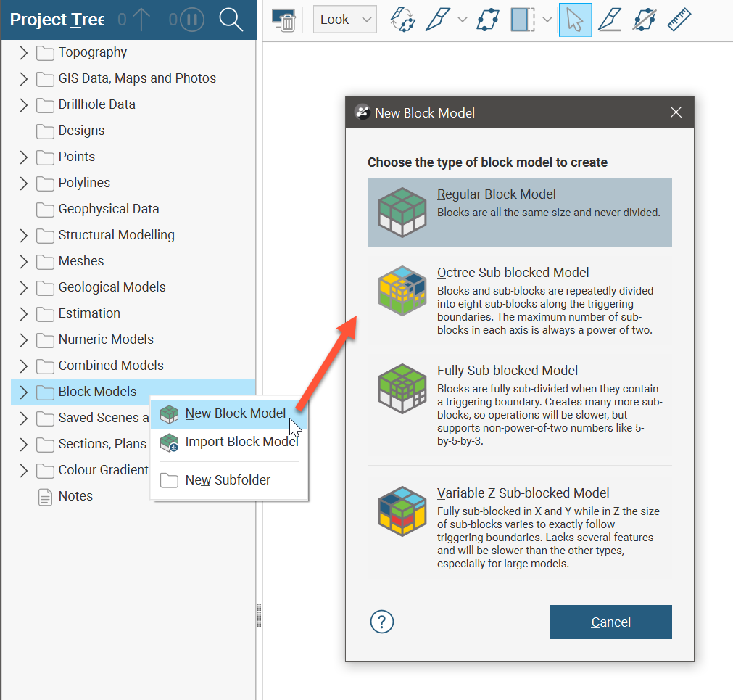Image resolution: width=733 pixels, height=700 pixels.
Task: Activate the select arrow pointer tool
Action: [575, 20]
